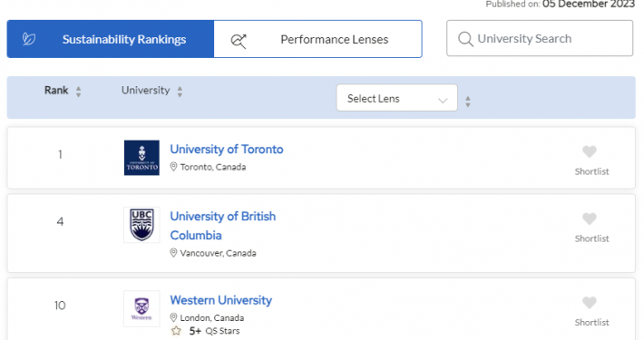The width and height of the screenshot is (644, 340).
Task: Click location pin beside Vancouver, Canada
Action: pos(173,253)
